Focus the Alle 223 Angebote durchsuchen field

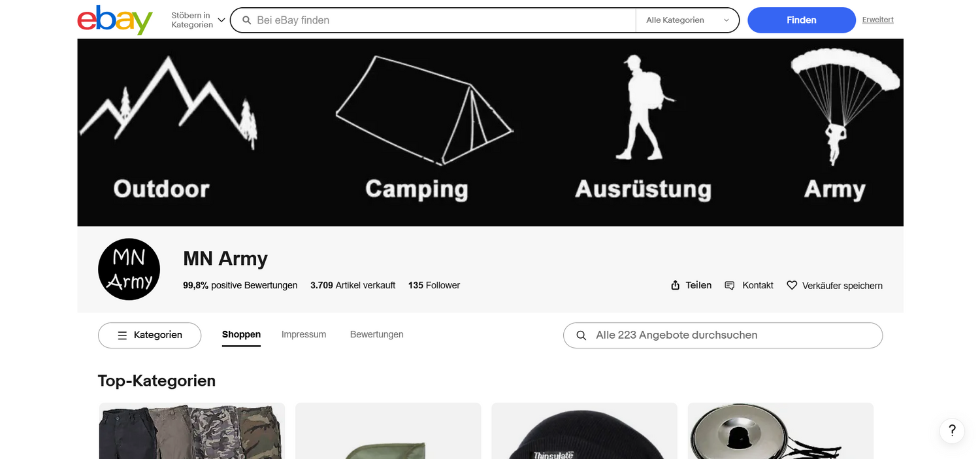coord(723,335)
